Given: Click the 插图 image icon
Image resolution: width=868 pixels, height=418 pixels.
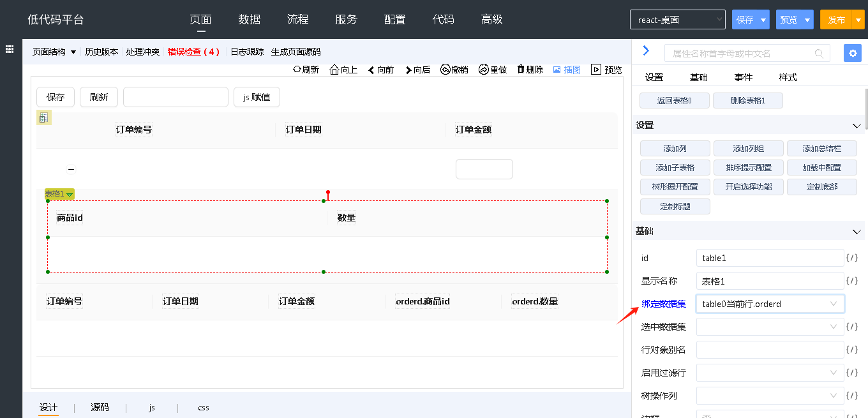Looking at the screenshot, I should tap(557, 70).
